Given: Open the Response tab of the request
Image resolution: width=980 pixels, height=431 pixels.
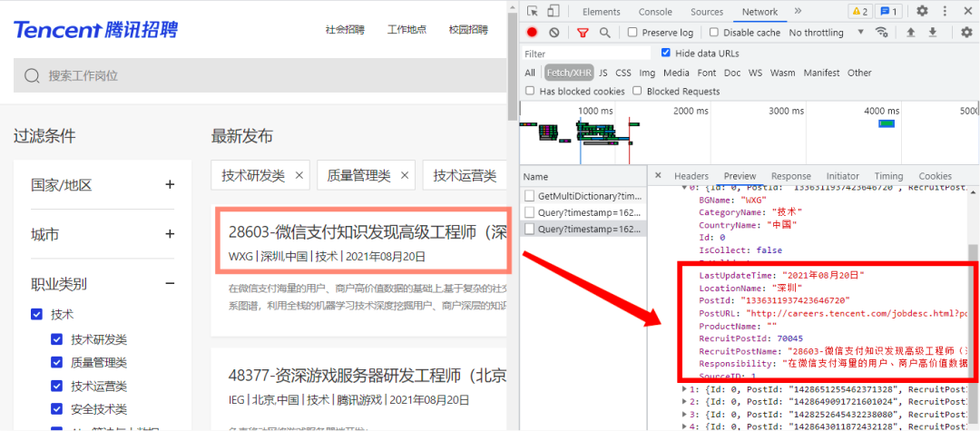Looking at the screenshot, I should click(790, 176).
